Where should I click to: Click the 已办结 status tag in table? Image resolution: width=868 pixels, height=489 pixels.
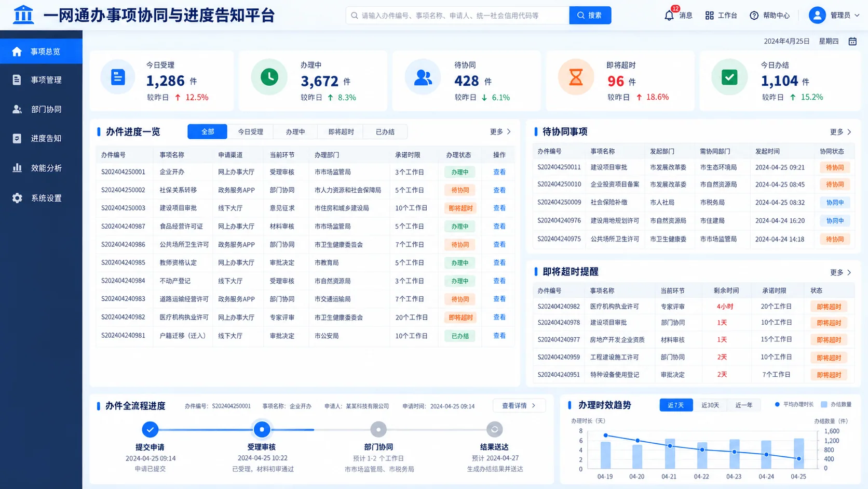[x=460, y=336]
